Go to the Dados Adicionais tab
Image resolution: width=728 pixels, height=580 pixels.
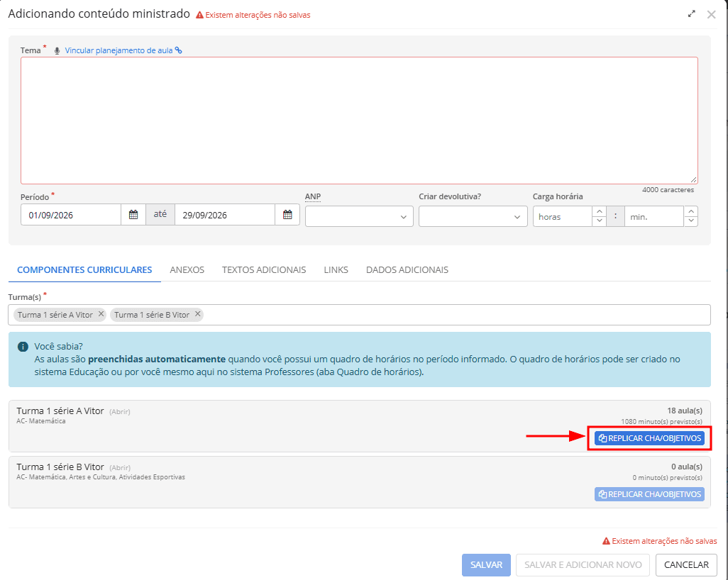tap(407, 270)
